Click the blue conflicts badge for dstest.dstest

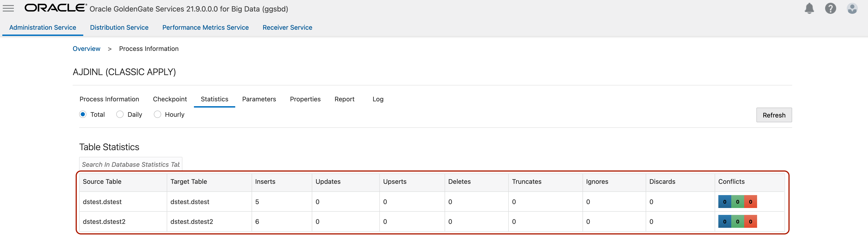(725, 202)
